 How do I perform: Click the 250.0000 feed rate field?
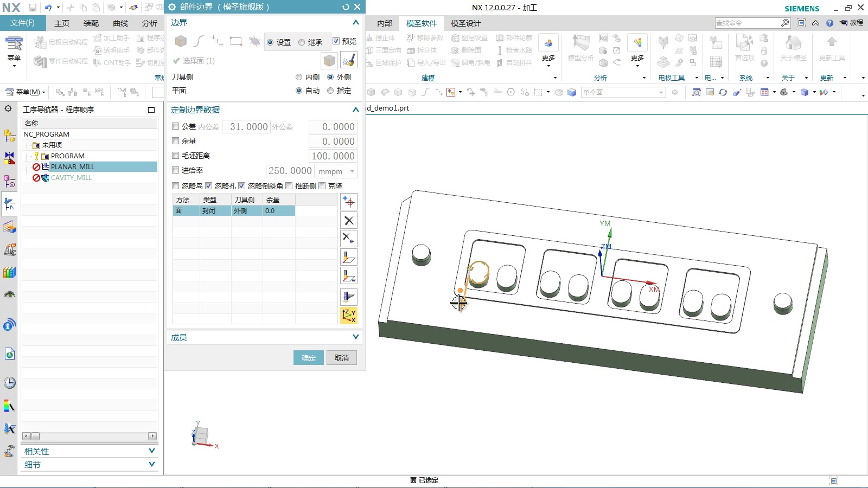[290, 171]
